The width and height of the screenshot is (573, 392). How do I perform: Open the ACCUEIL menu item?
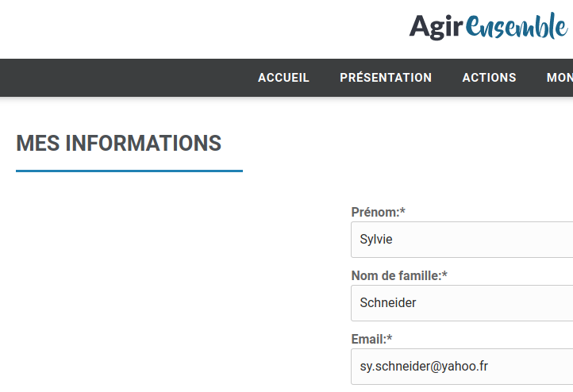coord(283,78)
